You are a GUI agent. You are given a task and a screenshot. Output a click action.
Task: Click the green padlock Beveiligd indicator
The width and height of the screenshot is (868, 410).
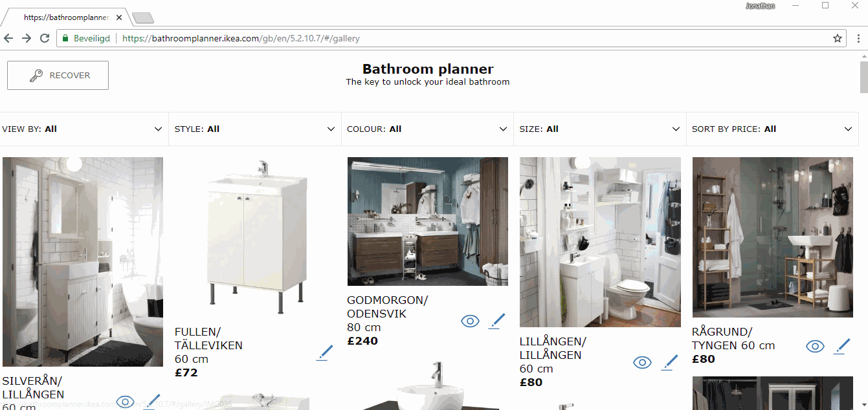[x=86, y=38]
